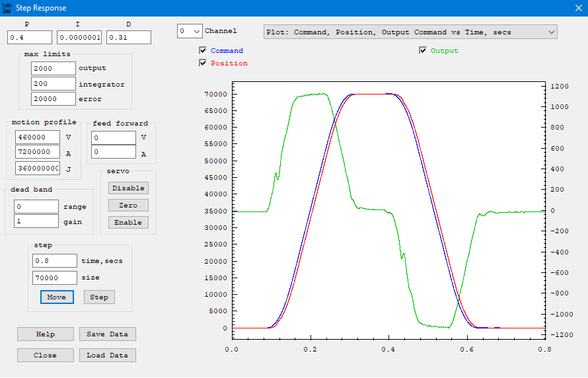Select the D gain input field

[129, 38]
